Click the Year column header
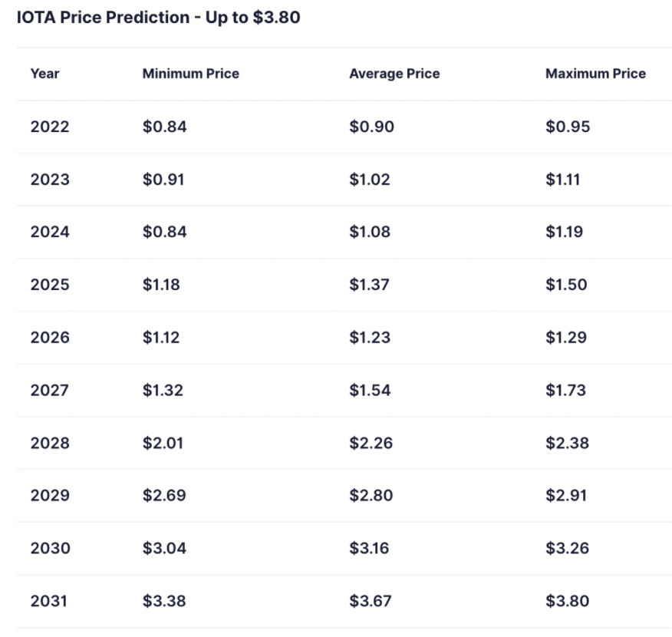The image size is (672, 637). 44,74
